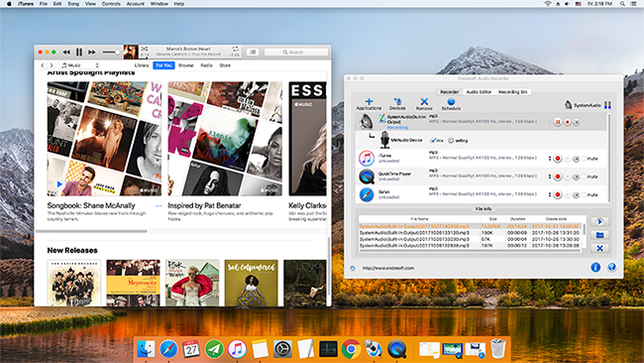The image size is (644, 363).
Task: Open Safari from the Dock
Action: 168,349
